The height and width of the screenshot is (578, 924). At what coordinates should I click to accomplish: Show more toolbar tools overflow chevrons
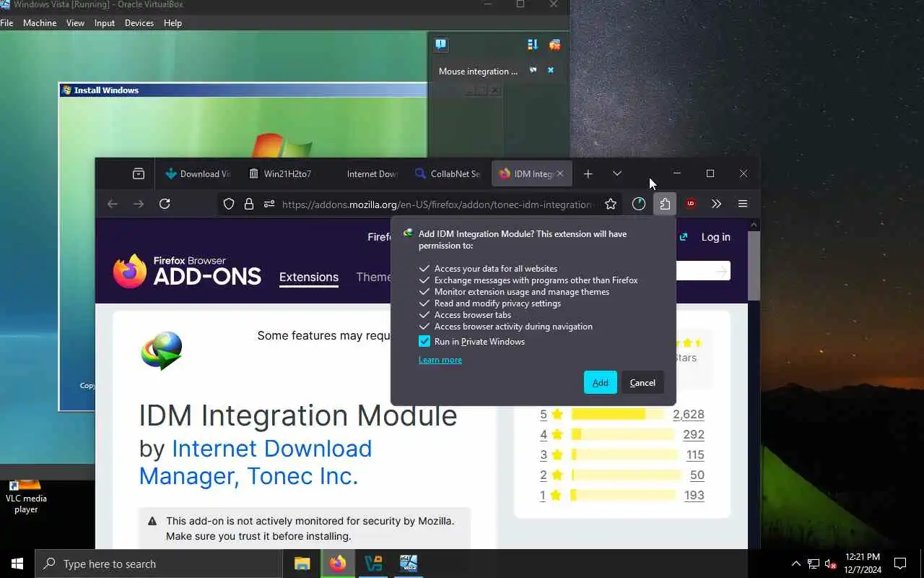coord(716,204)
